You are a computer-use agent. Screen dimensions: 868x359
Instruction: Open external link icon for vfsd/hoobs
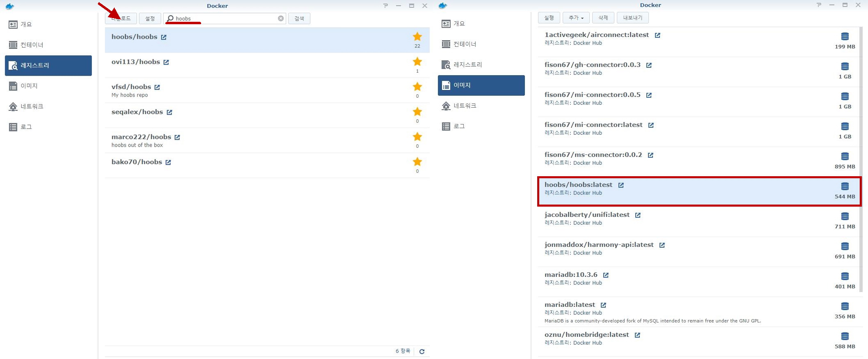157,87
